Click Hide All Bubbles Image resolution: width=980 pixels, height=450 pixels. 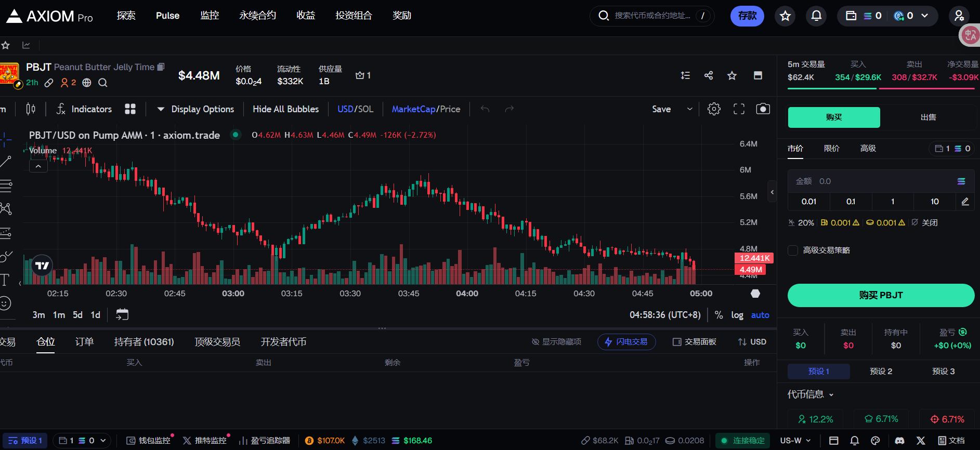pyautogui.click(x=286, y=109)
